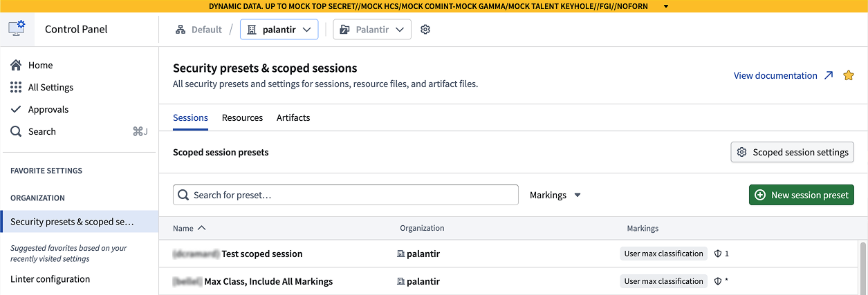This screenshot has height=295, width=868.
Task: Click the Favorite Settings section label
Action: pos(46,171)
